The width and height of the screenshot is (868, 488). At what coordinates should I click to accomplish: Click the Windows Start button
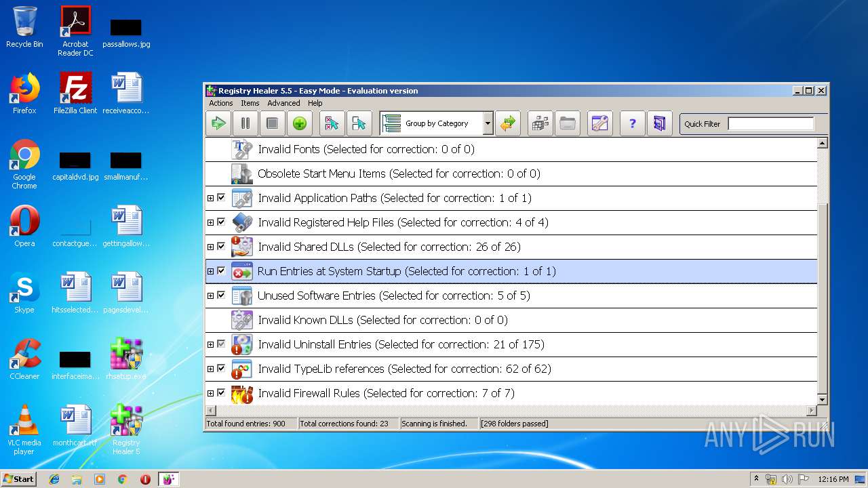coord(19,479)
